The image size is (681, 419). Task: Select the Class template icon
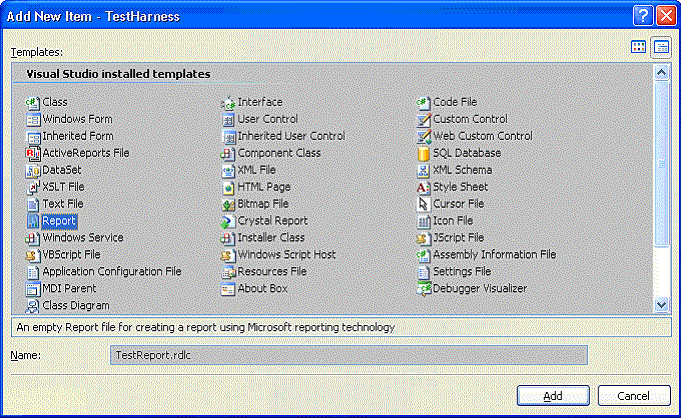[x=33, y=102]
